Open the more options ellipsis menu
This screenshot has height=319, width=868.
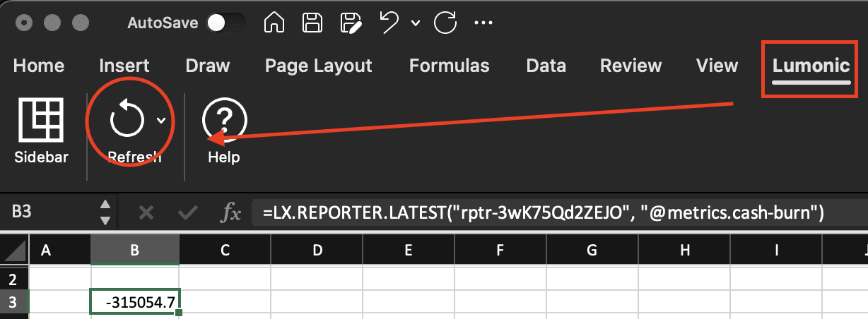pos(483,23)
